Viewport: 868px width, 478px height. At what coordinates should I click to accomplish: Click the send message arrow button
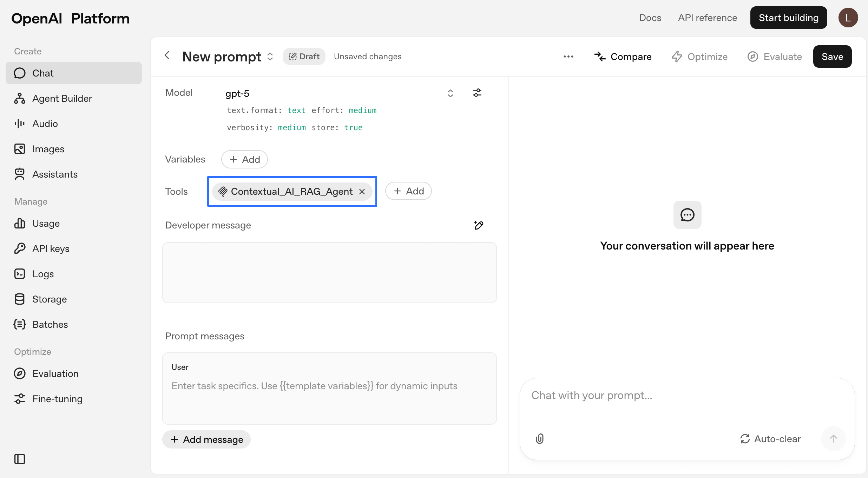coord(833,439)
